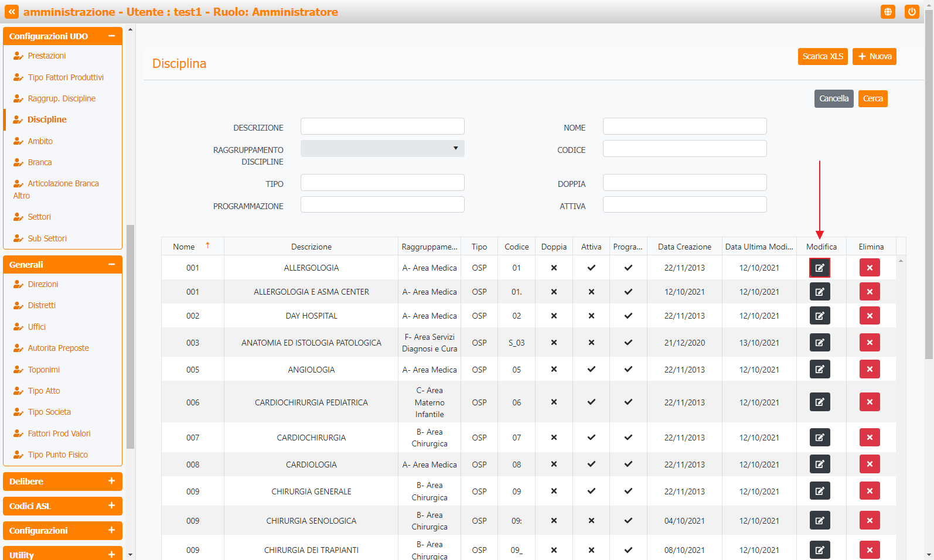This screenshot has height=560, width=934.
Task: Remove the ANGIOLOGIA row with red X
Action: coord(870,370)
